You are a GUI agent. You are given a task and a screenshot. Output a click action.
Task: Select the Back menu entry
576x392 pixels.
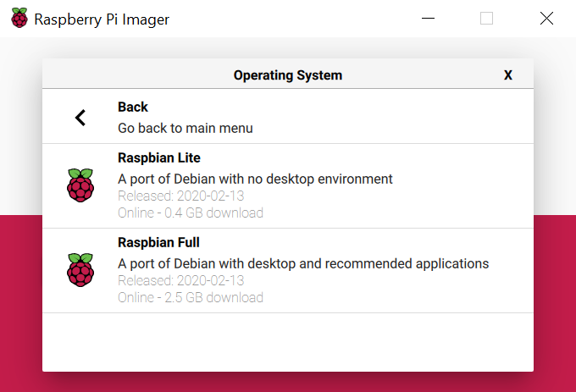(x=288, y=117)
